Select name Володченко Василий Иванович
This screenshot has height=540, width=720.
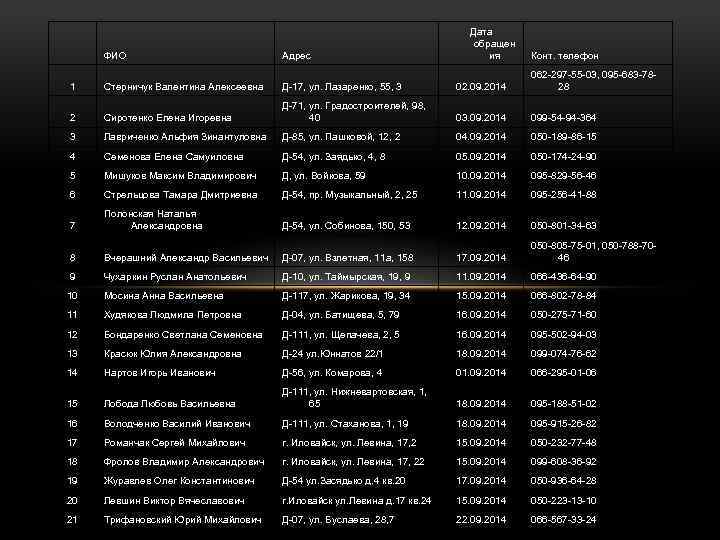tap(177, 424)
